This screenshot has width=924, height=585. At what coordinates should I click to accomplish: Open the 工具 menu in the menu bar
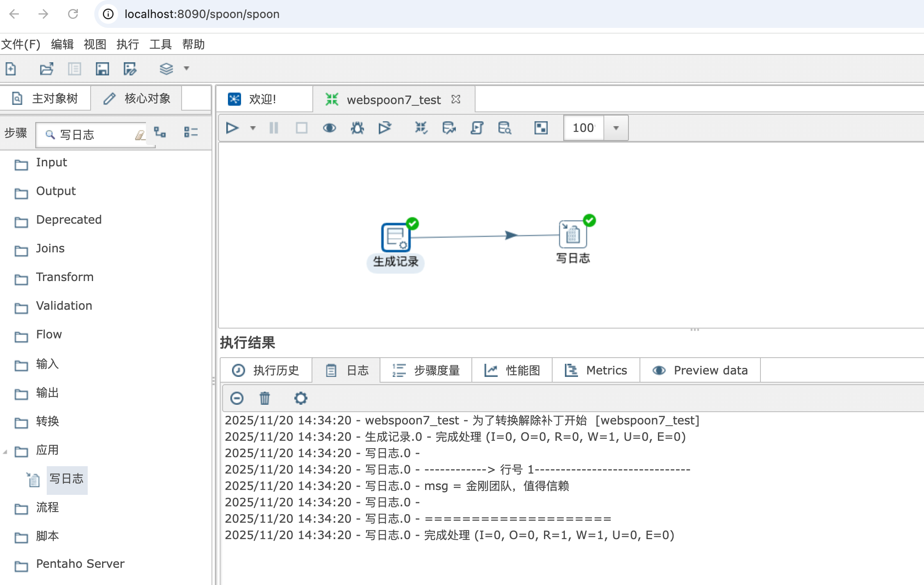(161, 44)
